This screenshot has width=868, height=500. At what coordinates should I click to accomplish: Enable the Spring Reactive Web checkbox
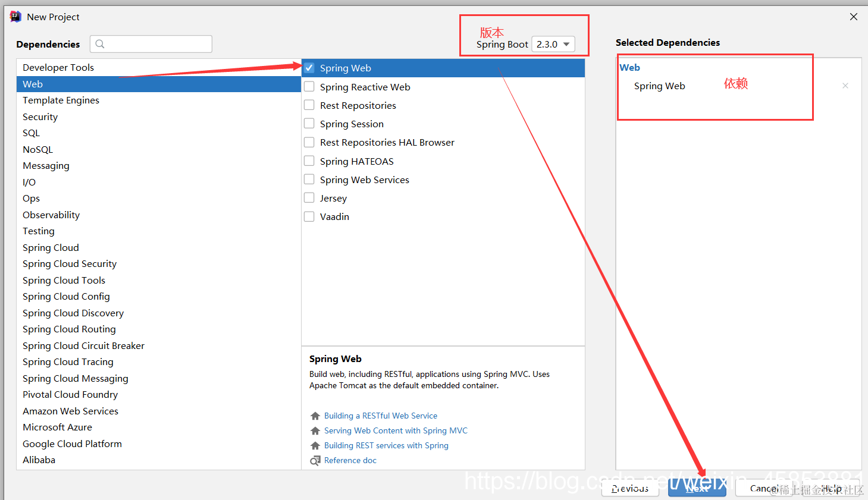pyautogui.click(x=309, y=87)
